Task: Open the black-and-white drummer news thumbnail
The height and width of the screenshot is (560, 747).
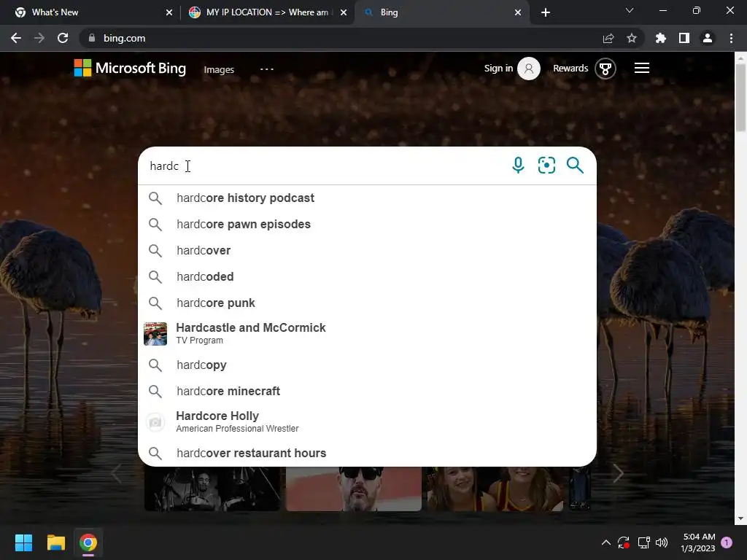Action: pyautogui.click(x=212, y=489)
